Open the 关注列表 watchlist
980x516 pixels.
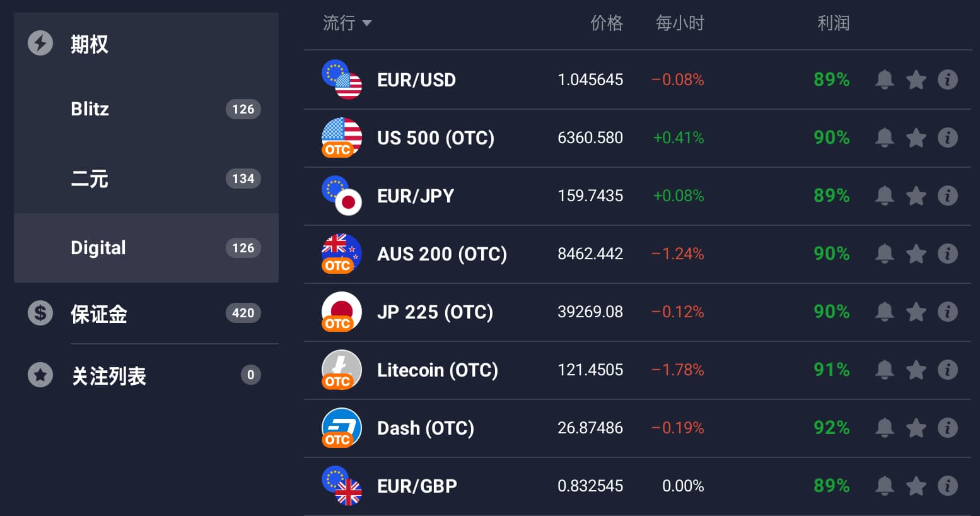coord(146,375)
